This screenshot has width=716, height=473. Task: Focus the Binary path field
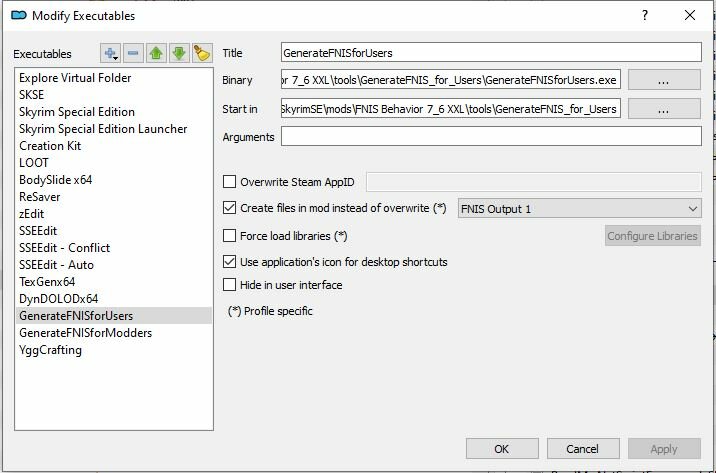(x=451, y=80)
